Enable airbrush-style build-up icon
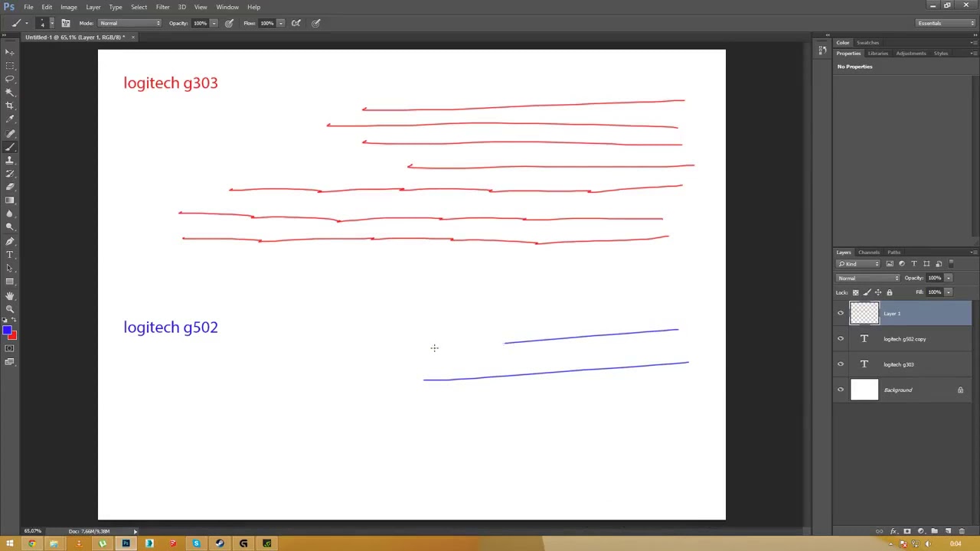 (296, 23)
